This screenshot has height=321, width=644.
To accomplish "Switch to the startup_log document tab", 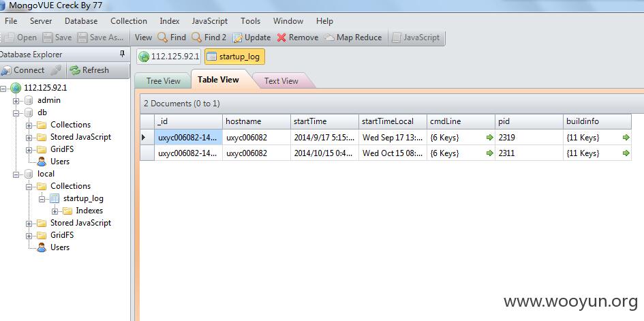I will (x=234, y=57).
